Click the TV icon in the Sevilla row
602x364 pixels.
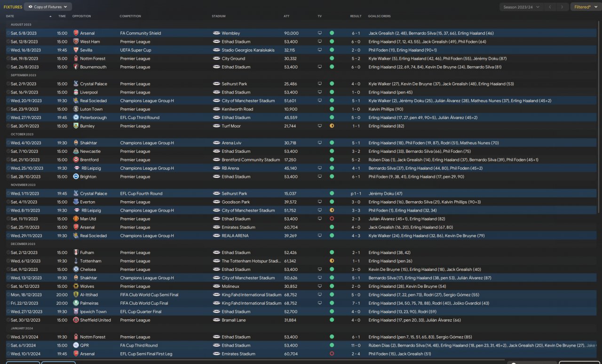pyautogui.click(x=320, y=50)
